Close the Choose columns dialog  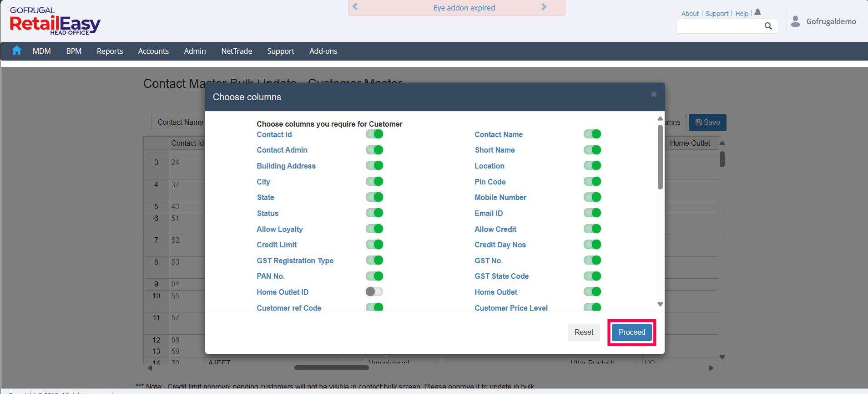pos(654,94)
